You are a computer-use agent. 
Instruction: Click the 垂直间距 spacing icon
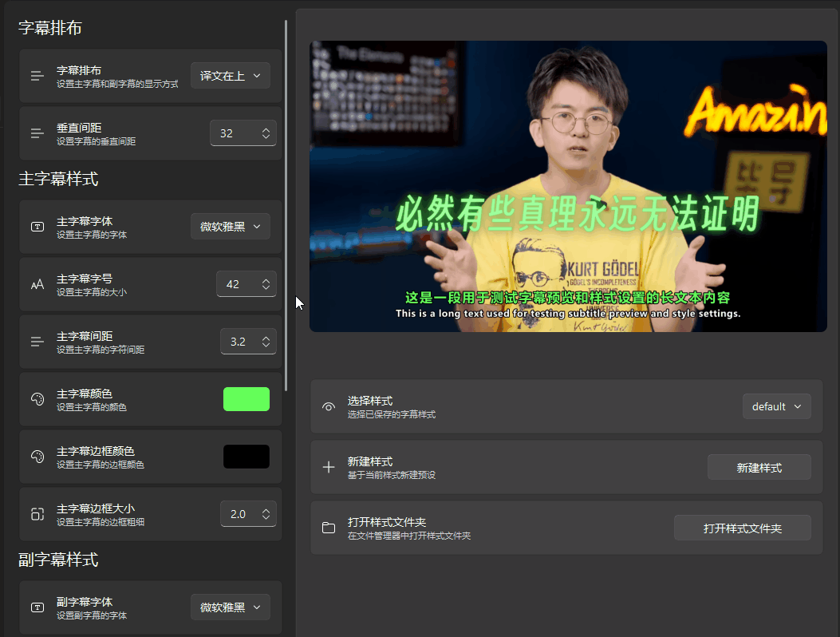37,133
